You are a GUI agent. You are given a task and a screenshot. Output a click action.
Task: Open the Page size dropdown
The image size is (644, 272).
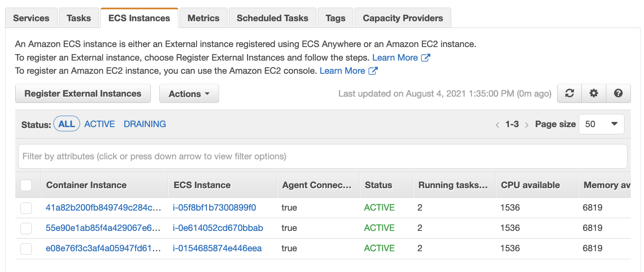click(x=601, y=124)
